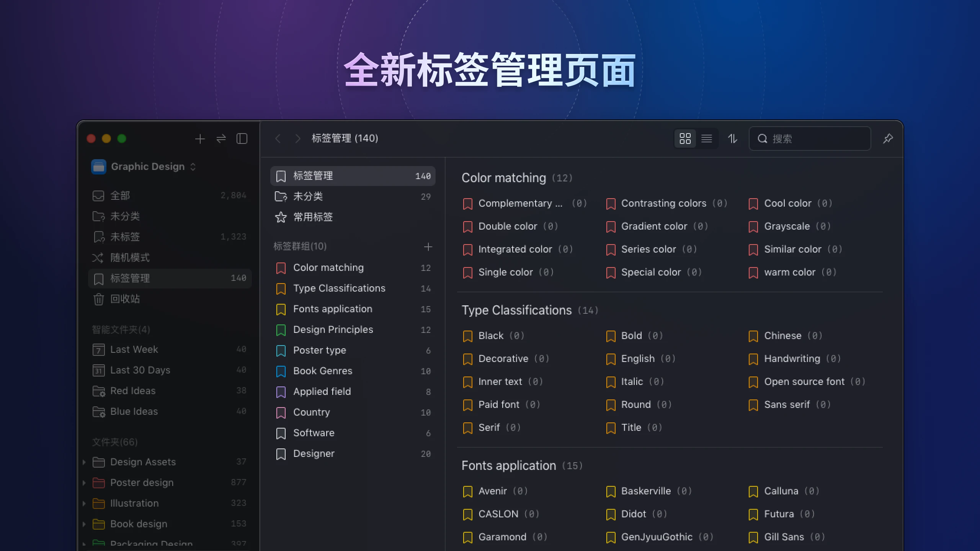Open the Blue Ideas smart folder
The image size is (980, 551).
(x=170, y=411)
